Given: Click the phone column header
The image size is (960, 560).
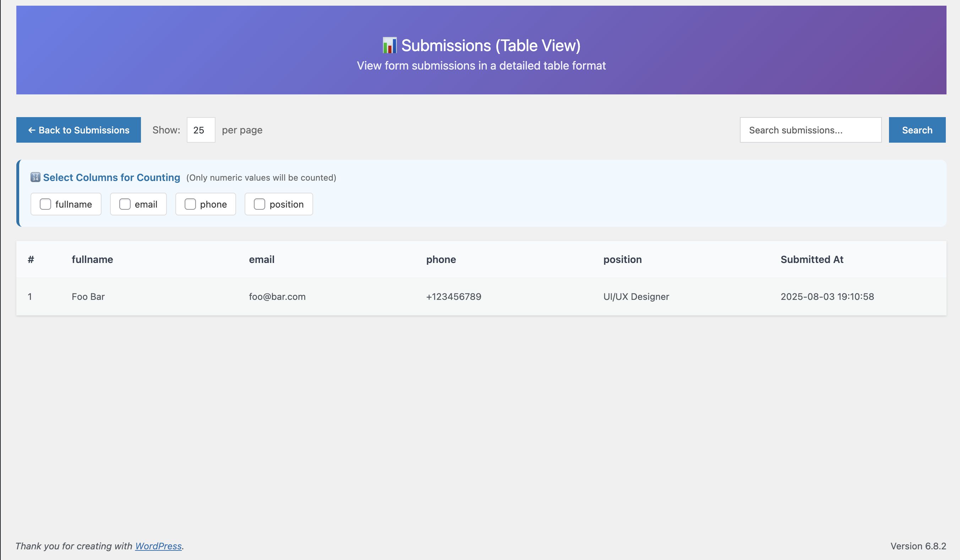Looking at the screenshot, I should [x=441, y=260].
